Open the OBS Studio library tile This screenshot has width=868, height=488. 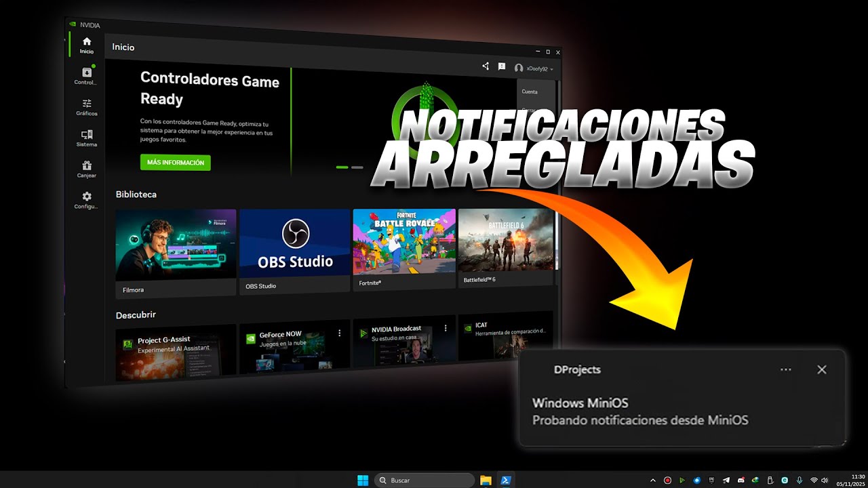coord(295,251)
